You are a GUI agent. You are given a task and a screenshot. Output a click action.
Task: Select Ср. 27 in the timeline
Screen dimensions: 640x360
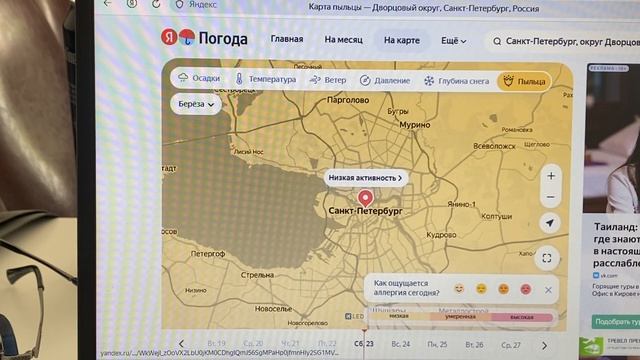click(x=511, y=345)
